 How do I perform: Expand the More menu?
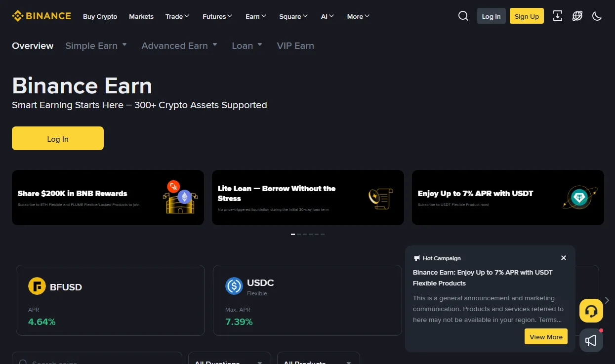pos(358,16)
